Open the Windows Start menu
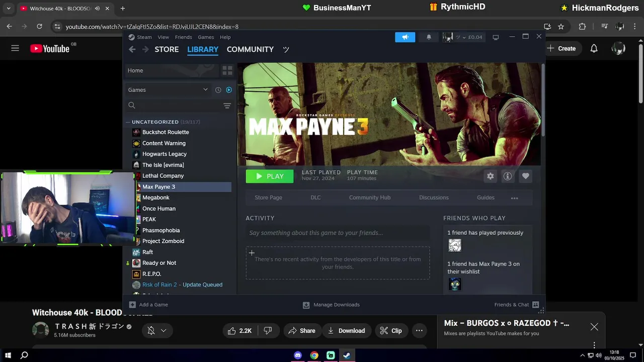Image resolution: width=644 pixels, height=362 pixels. tap(8, 355)
